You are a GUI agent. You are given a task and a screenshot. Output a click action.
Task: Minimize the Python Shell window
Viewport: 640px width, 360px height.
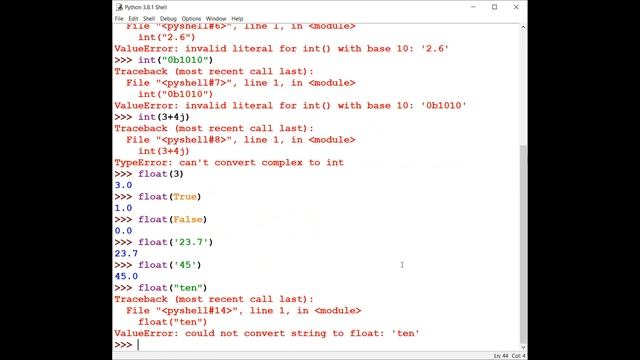coord(473,7)
